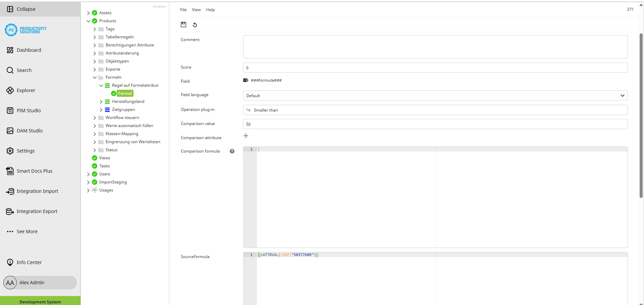Add a comparison attribute with plus icon
The height and width of the screenshot is (305, 644).
(246, 136)
